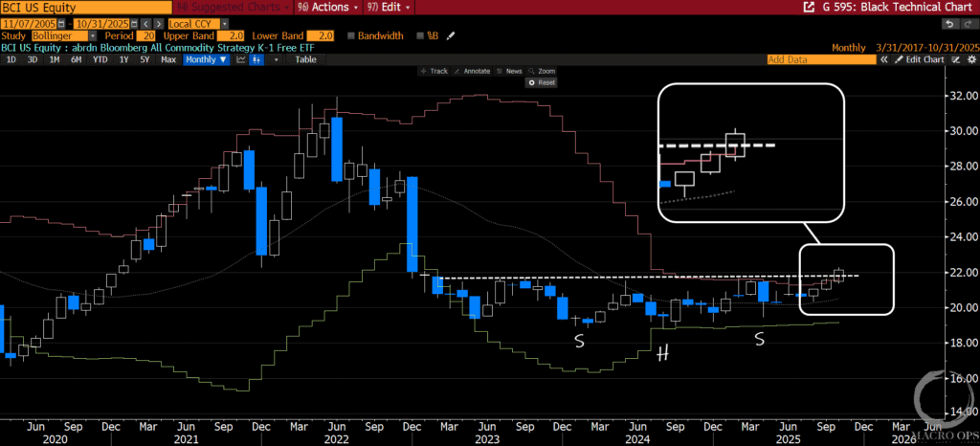
Task: Collapse panel with double left chevron
Action: [x=883, y=59]
